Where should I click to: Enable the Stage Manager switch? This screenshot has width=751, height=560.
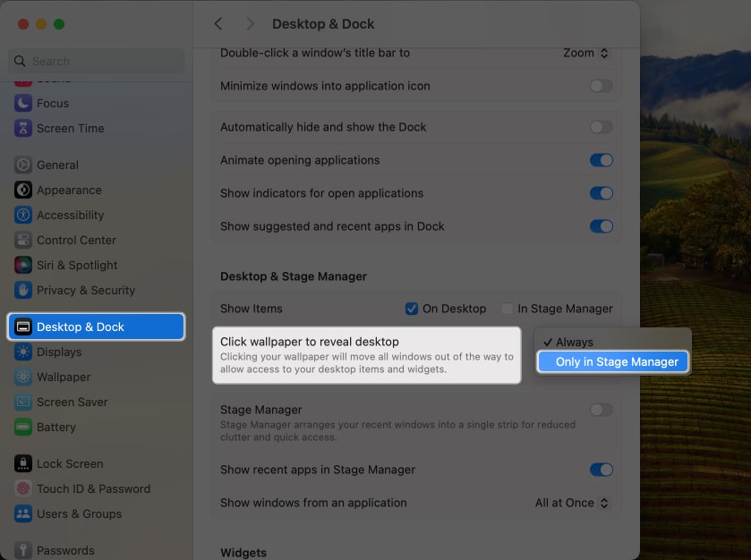(x=602, y=410)
